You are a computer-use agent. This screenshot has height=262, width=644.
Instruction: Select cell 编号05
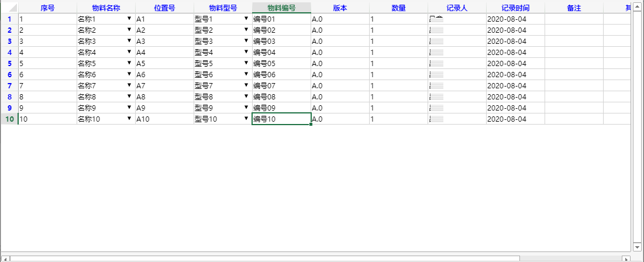click(281, 63)
